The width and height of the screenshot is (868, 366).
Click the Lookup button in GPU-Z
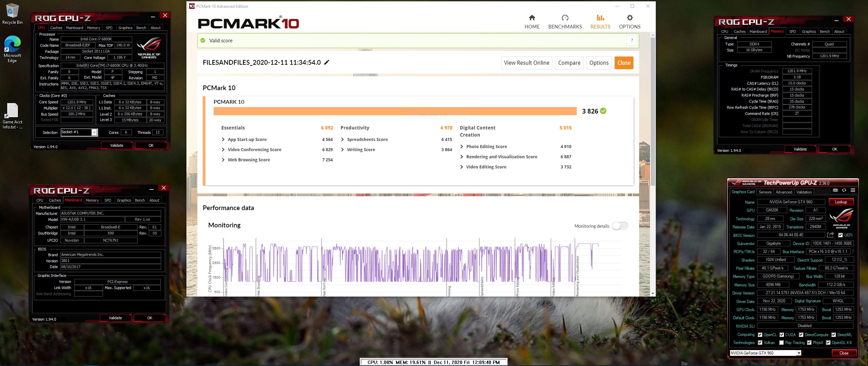(841, 202)
